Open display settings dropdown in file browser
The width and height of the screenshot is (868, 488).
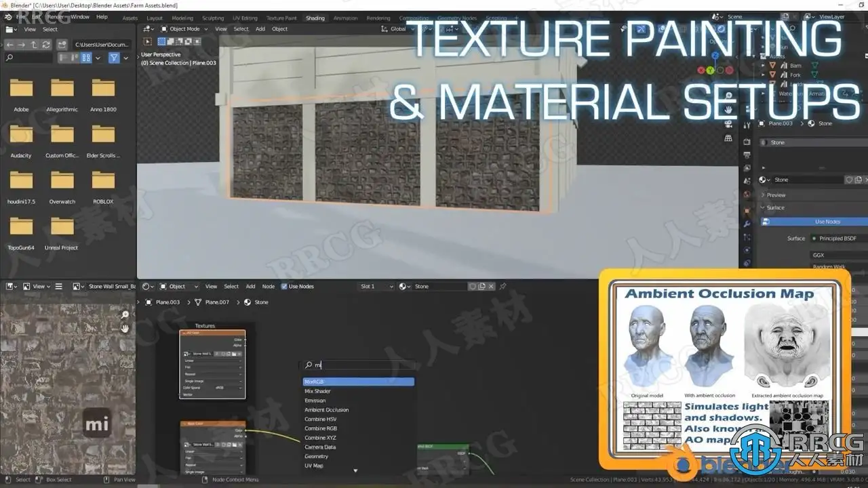[x=98, y=58]
